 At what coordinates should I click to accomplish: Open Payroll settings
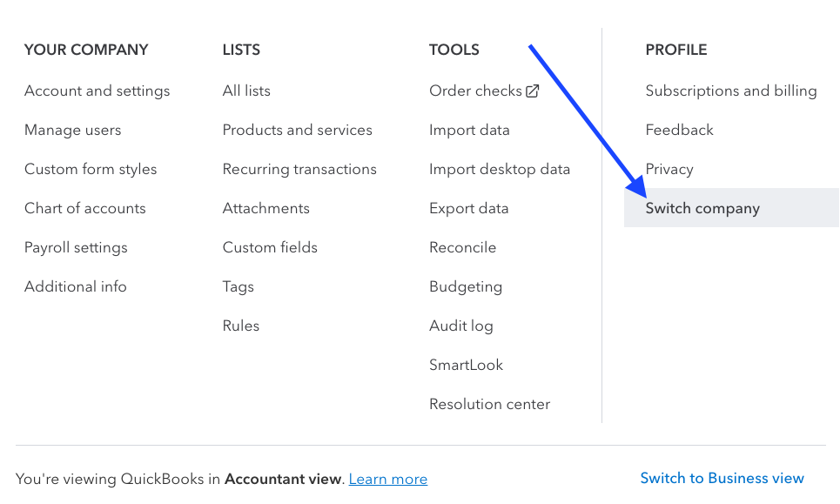click(76, 247)
